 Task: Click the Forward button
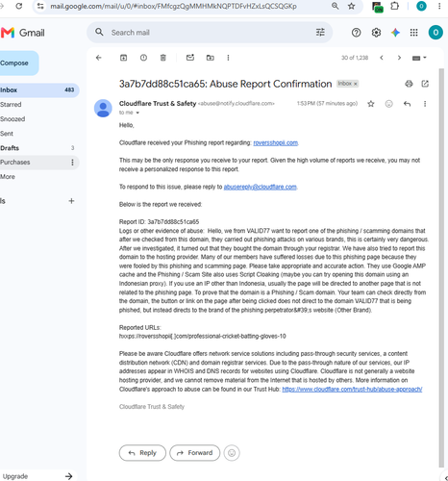pyautogui.click(x=195, y=453)
